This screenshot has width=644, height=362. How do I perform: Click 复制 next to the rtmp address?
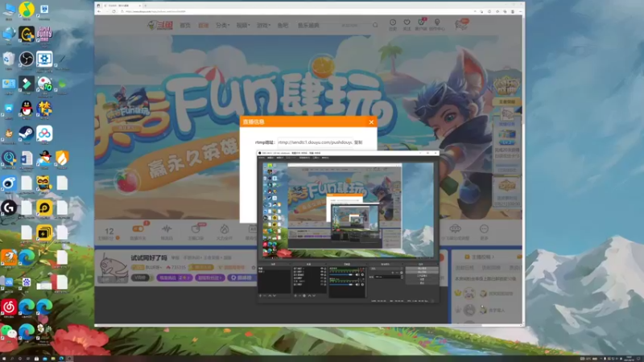click(358, 142)
